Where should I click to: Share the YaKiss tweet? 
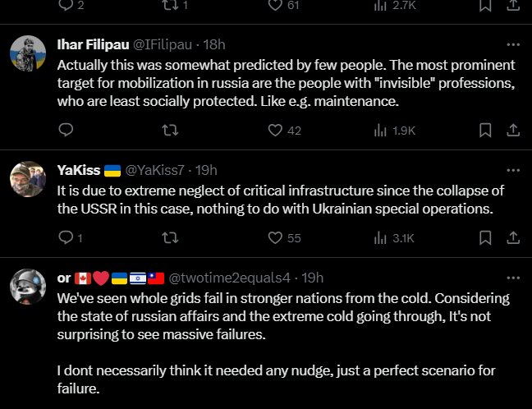click(513, 238)
